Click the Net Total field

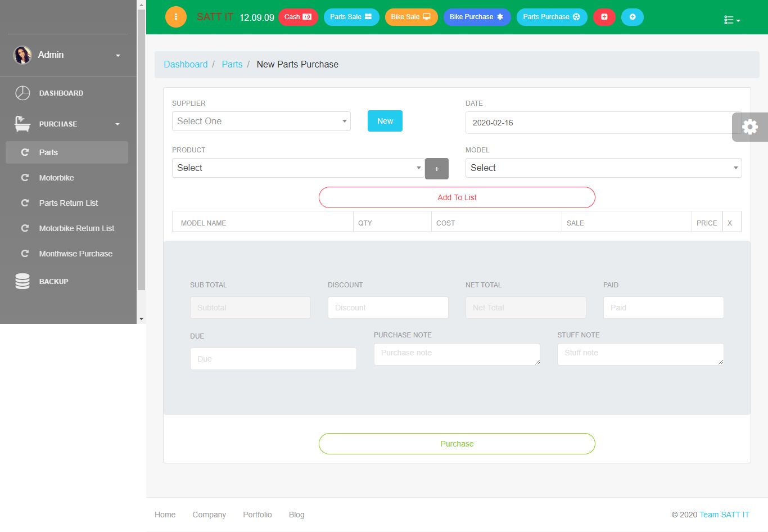[x=526, y=308]
